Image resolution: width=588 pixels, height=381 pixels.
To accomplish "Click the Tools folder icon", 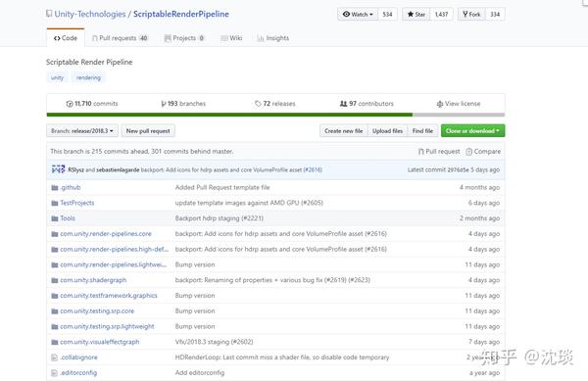I will [55, 218].
